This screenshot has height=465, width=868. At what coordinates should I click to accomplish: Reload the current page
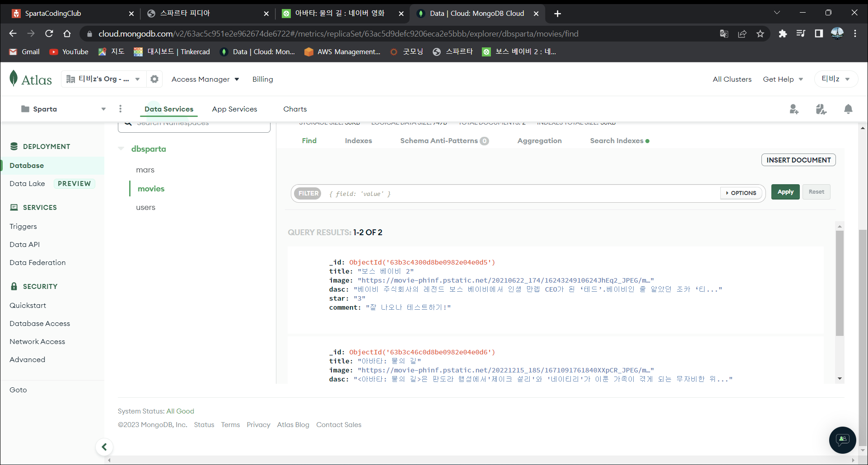pyautogui.click(x=49, y=33)
